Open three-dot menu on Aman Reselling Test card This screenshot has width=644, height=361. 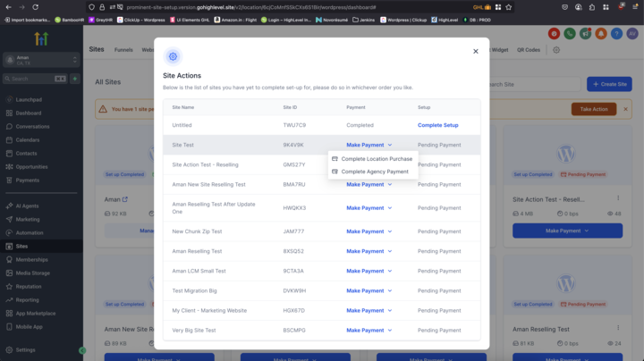(x=618, y=328)
